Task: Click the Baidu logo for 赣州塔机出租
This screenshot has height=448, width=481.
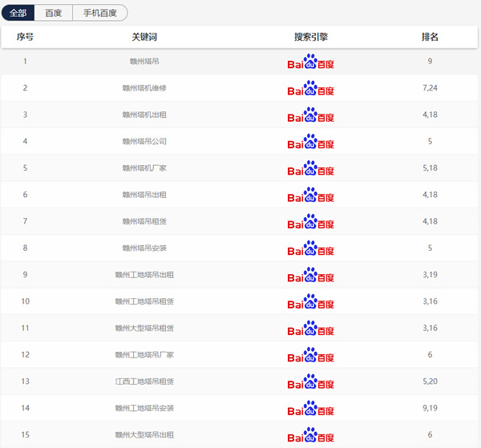Action: pos(310,115)
